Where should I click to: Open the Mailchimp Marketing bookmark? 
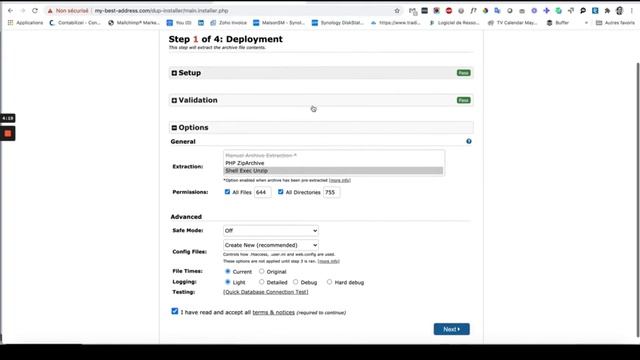134,23
